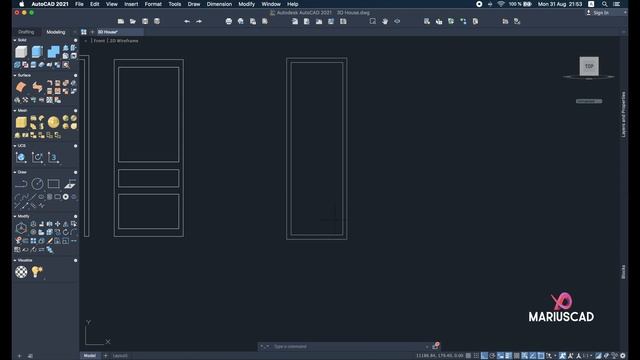Collapse the Mesh panel section

(15, 111)
